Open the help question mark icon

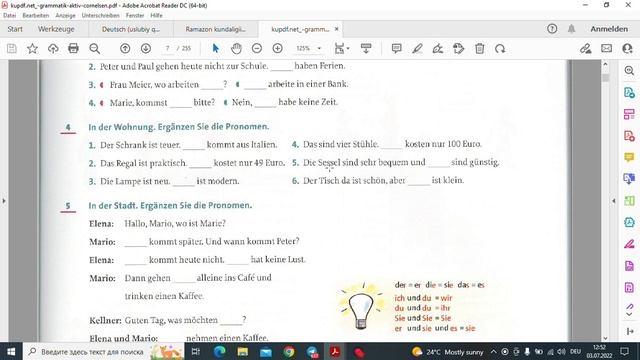click(x=552, y=29)
